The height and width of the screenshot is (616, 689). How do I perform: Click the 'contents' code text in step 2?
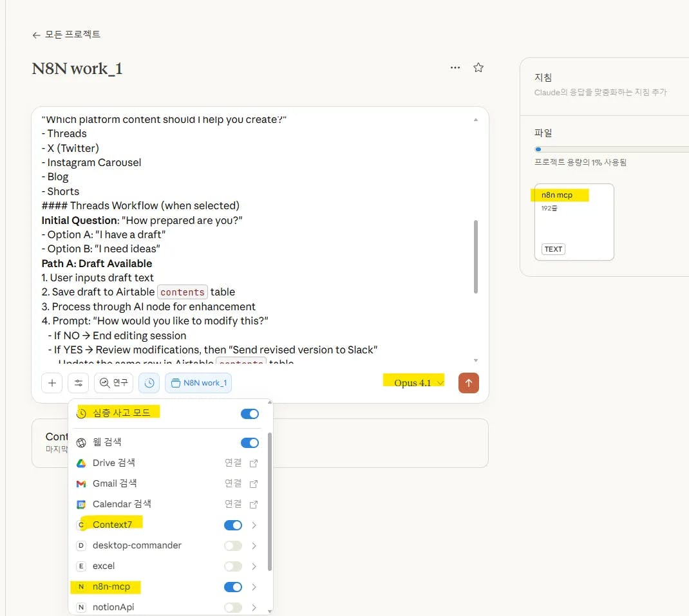pyautogui.click(x=182, y=292)
